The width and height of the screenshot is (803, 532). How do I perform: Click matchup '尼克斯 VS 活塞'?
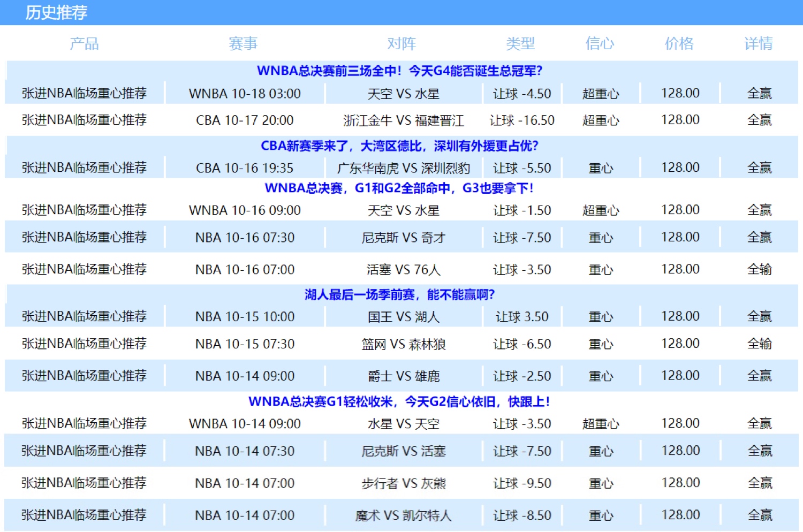(404, 451)
